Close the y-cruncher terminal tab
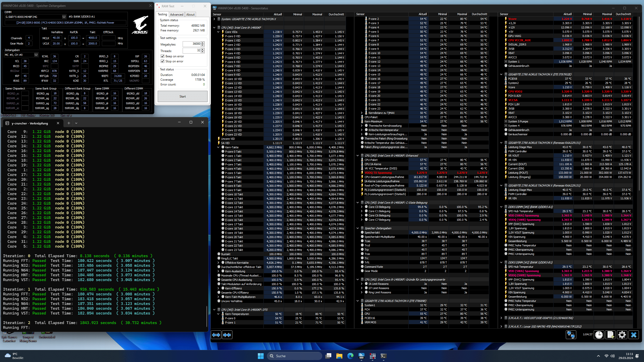644x362 pixels. [58, 123]
